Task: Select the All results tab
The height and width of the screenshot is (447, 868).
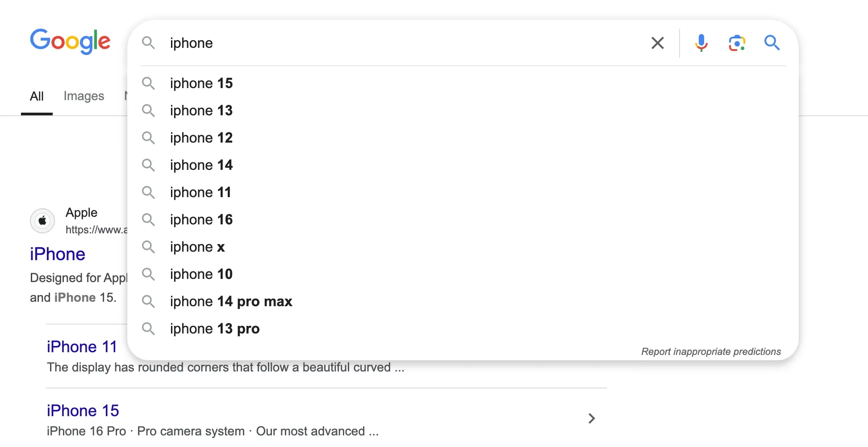Action: (x=37, y=96)
